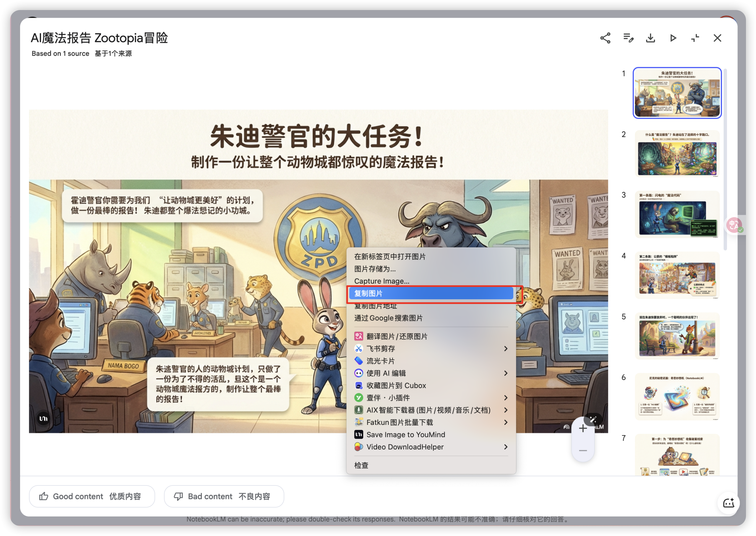This screenshot has width=756, height=536.
Task: Click the download icon in the top toolbar
Action: tap(650, 38)
